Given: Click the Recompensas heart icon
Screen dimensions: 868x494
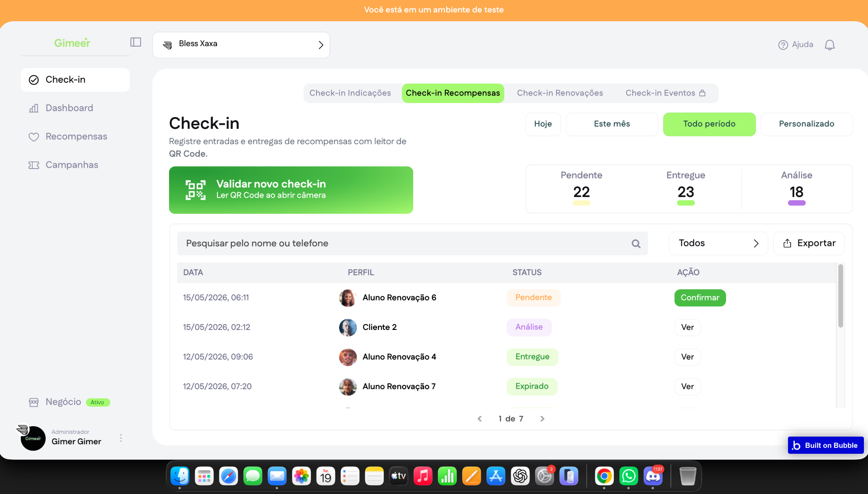Looking at the screenshot, I should tap(34, 137).
